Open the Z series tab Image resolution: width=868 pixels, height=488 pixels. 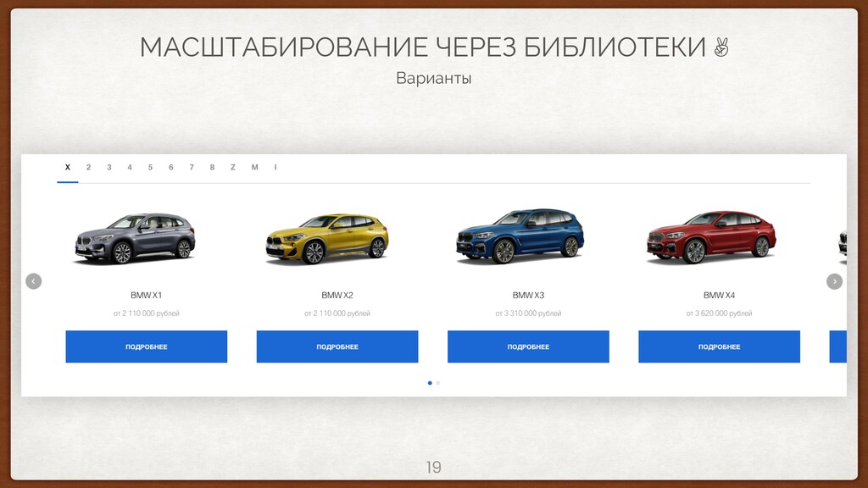(233, 167)
